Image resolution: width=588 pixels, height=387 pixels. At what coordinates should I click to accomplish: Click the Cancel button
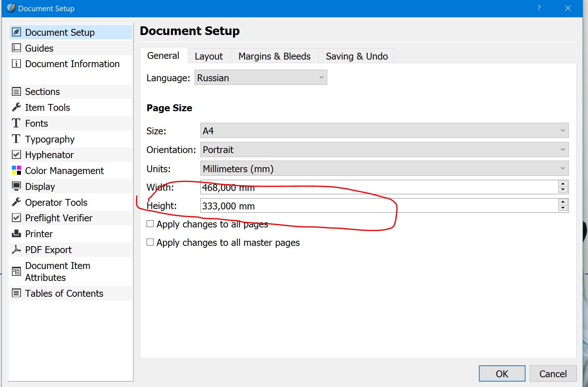coord(553,374)
